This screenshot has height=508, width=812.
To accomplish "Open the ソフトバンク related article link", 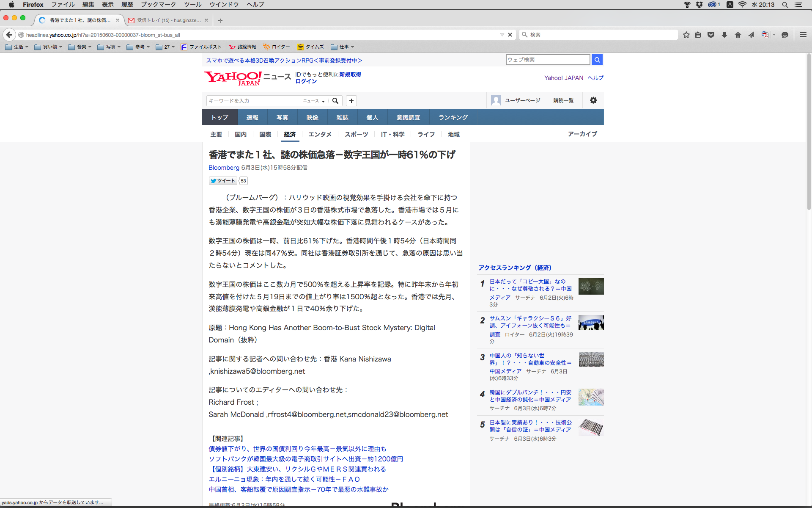I will coord(305,459).
